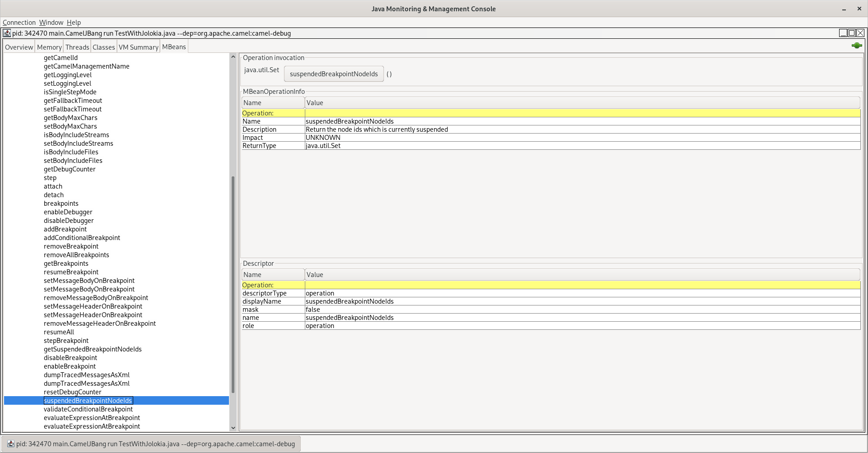Select the attach operation in the tree

tap(53, 186)
